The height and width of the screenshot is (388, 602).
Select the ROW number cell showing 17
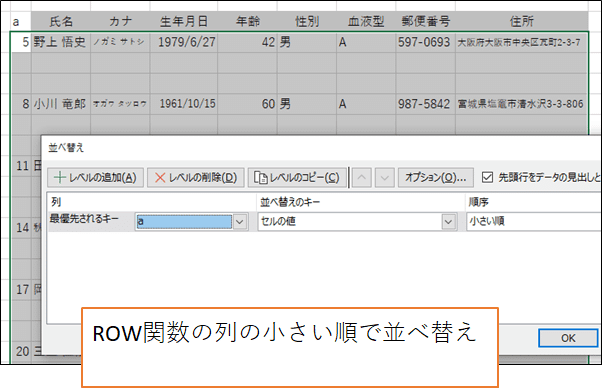[x=21, y=289]
